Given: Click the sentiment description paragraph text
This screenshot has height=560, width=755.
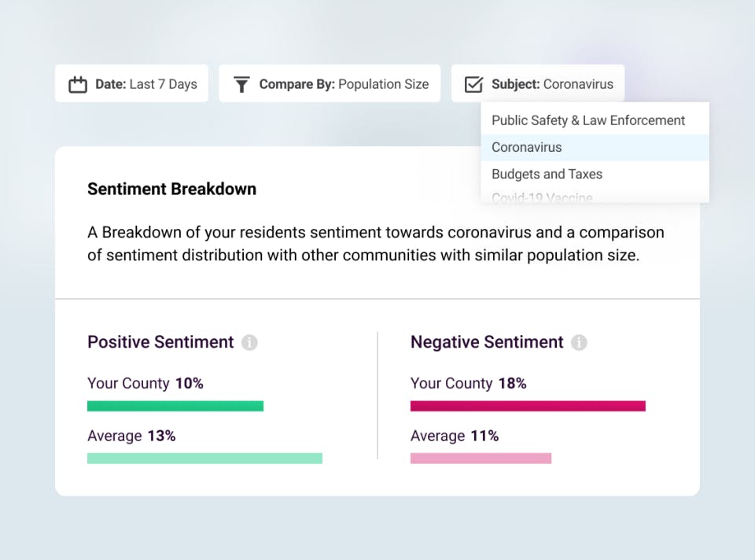Looking at the screenshot, I should (375, 243).
